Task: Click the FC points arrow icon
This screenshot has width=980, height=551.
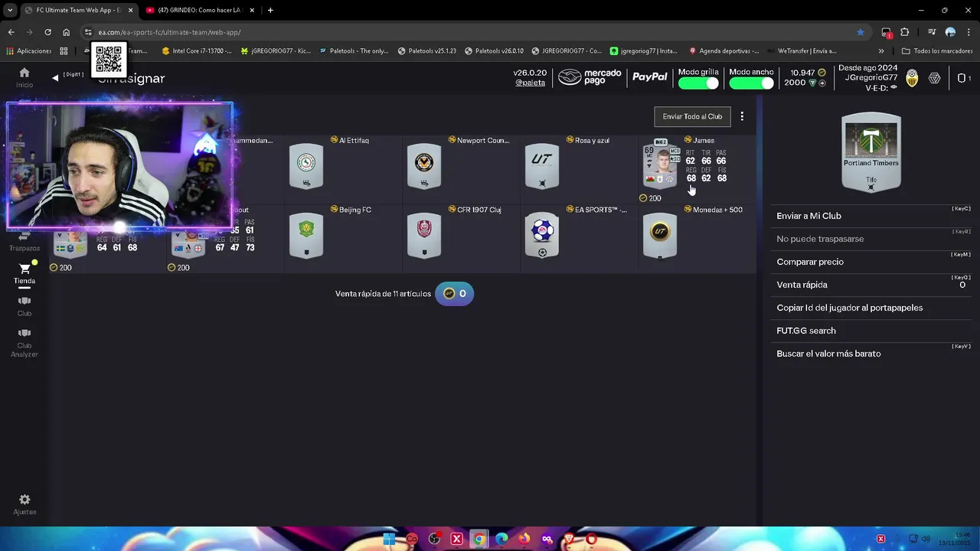Action: click(x=822, y=83)
